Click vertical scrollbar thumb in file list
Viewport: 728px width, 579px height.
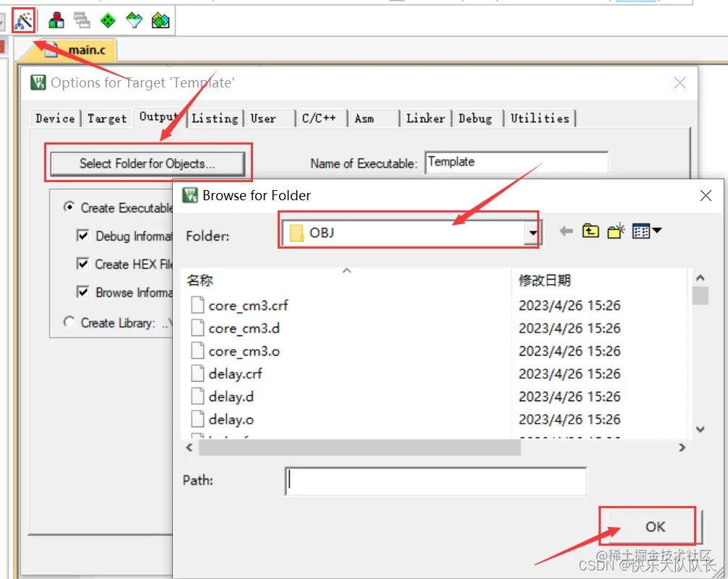[701, 296]
